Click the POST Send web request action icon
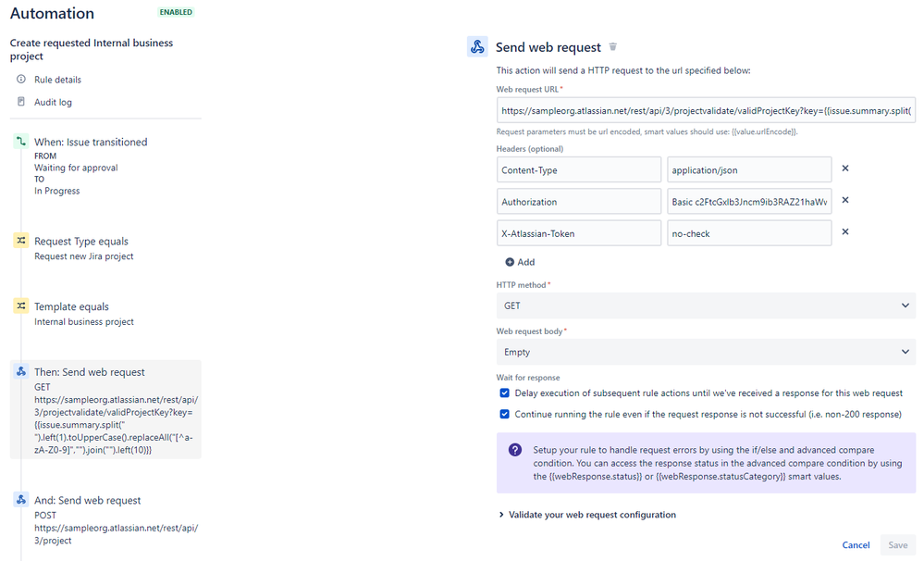Image resolution: width=924 pixels, height=561 pixels. [x=21, y=500]
